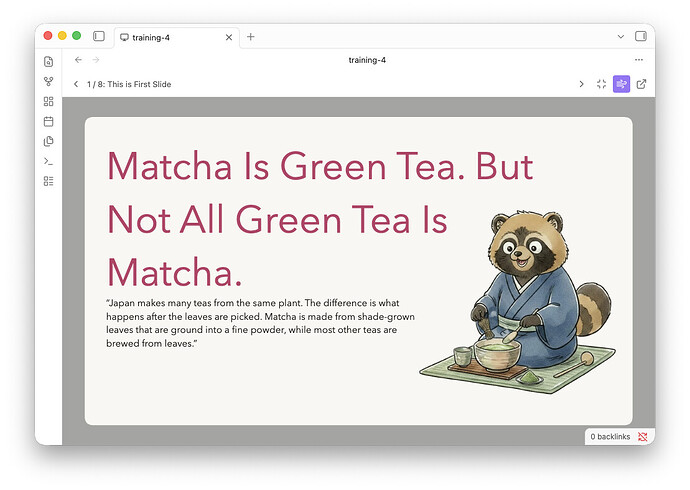Click the yellow minimize window button
Screen dimensions: 690x490
62,36
